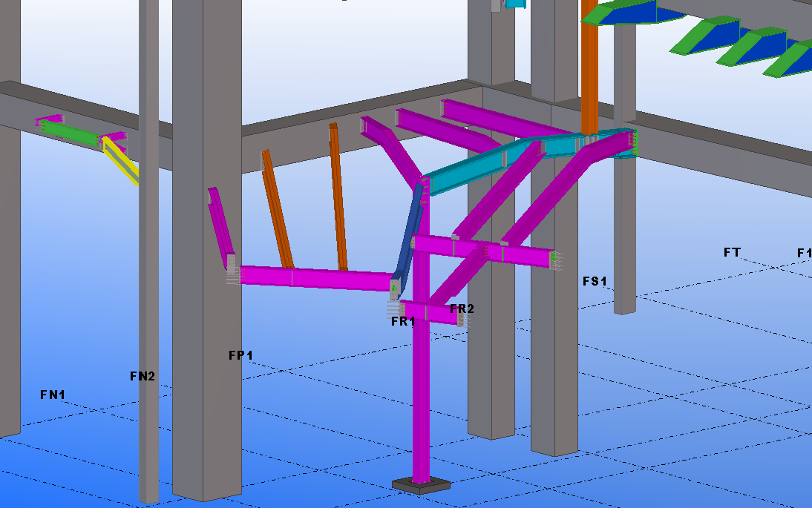Image resolution: width=812 pixels, height=508 pixels.
Task: Select grid label FR2
Action: click(x=462, y=309)
